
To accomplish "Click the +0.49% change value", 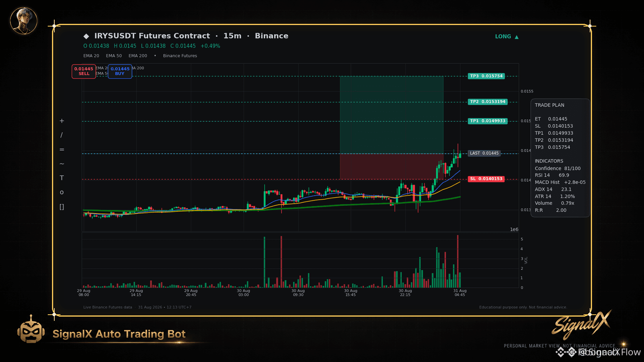I will tap(210, 46).
